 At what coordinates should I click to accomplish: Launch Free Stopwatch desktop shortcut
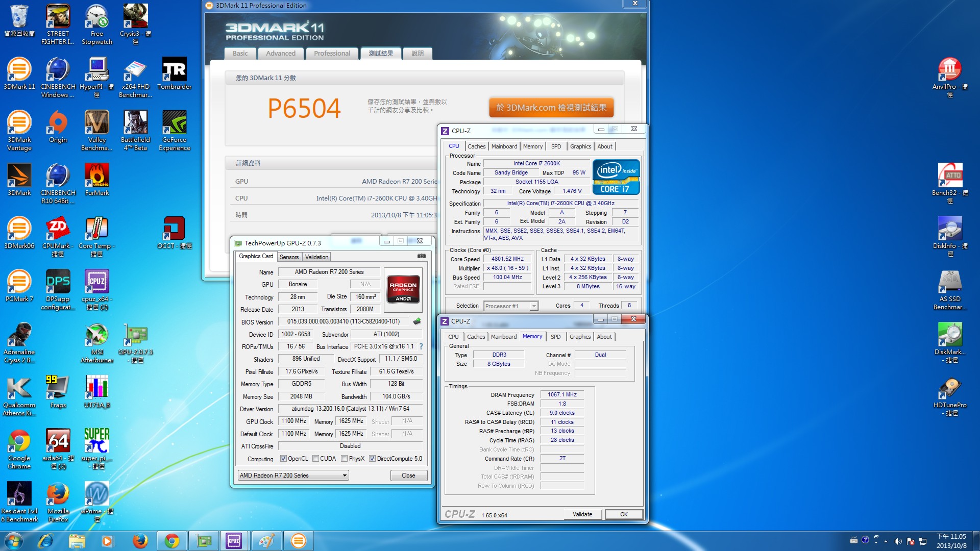point(96,24)
